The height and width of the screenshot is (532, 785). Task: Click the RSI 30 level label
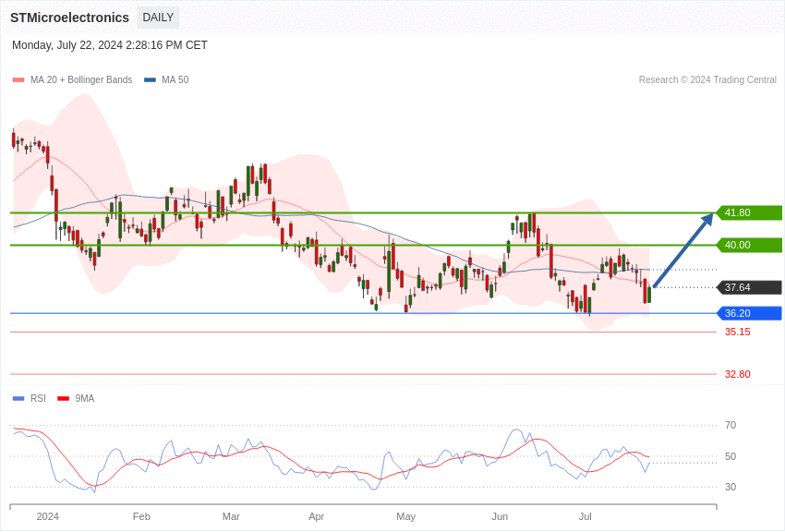pos(731,487)
